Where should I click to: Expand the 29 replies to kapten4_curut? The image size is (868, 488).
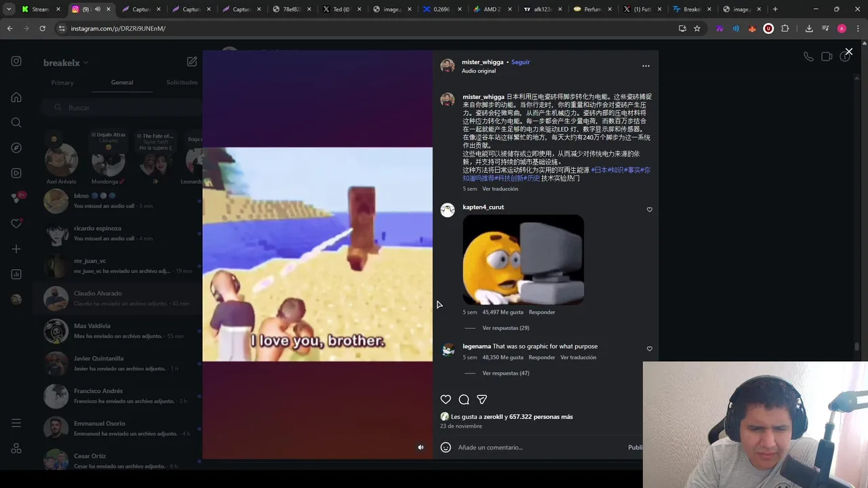[506, 328]
